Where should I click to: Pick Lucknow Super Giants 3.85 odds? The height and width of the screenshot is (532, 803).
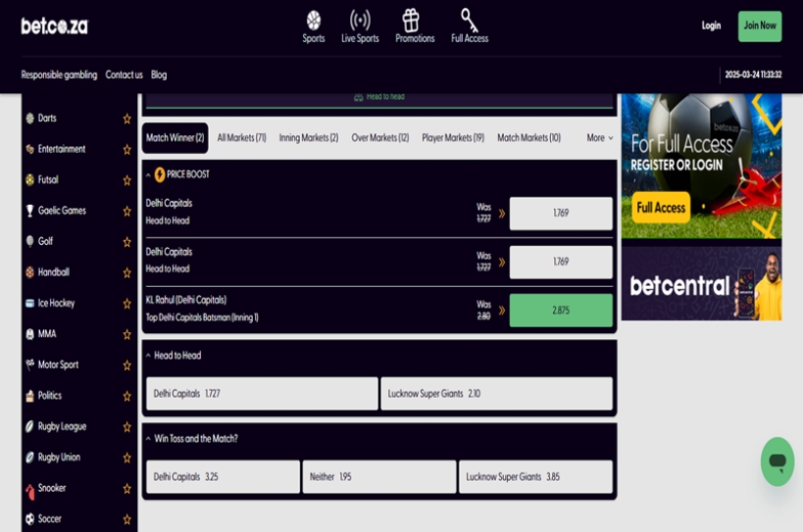tap(535, 477)
